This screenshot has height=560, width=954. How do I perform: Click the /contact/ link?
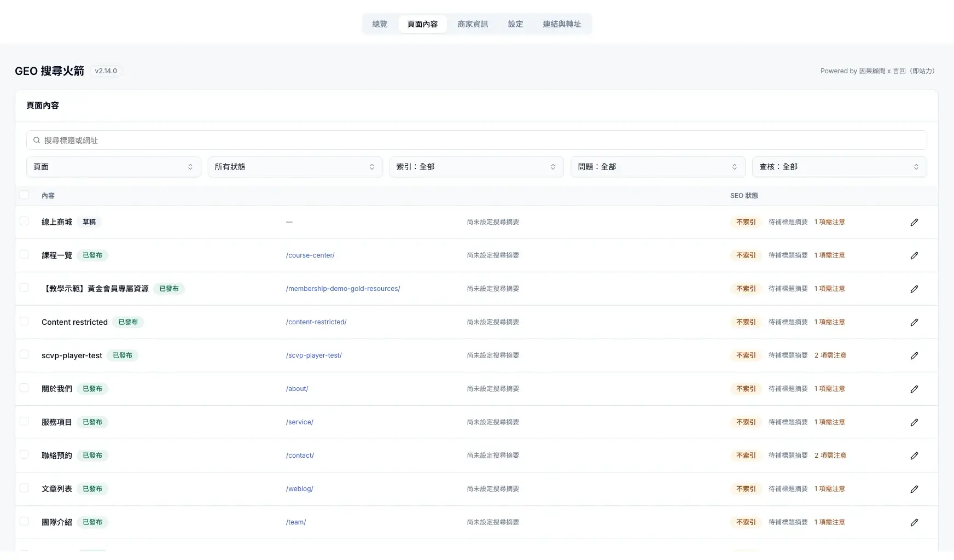pos(300,456)
